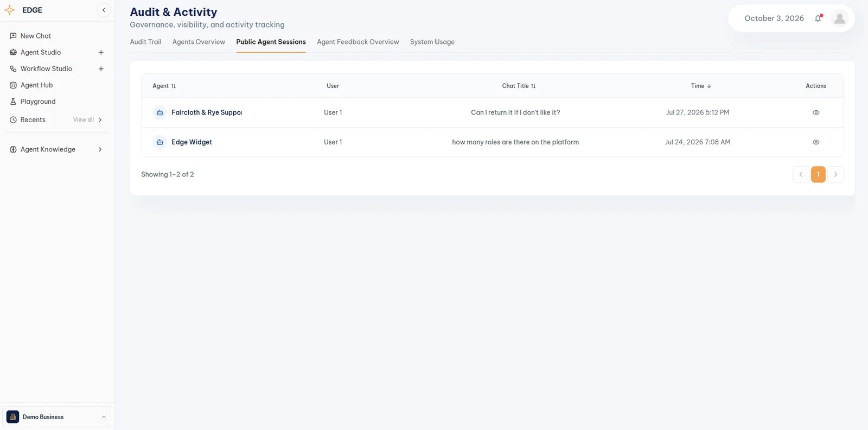Collapse the sidebar with the chevron button

pyautogui.click(x=104, y=10)
